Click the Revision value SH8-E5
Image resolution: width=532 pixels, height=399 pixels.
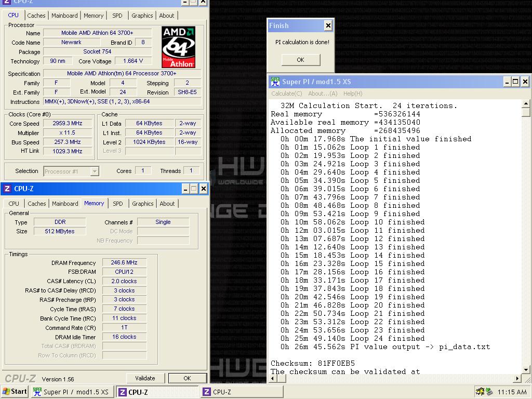coord(187,92)
